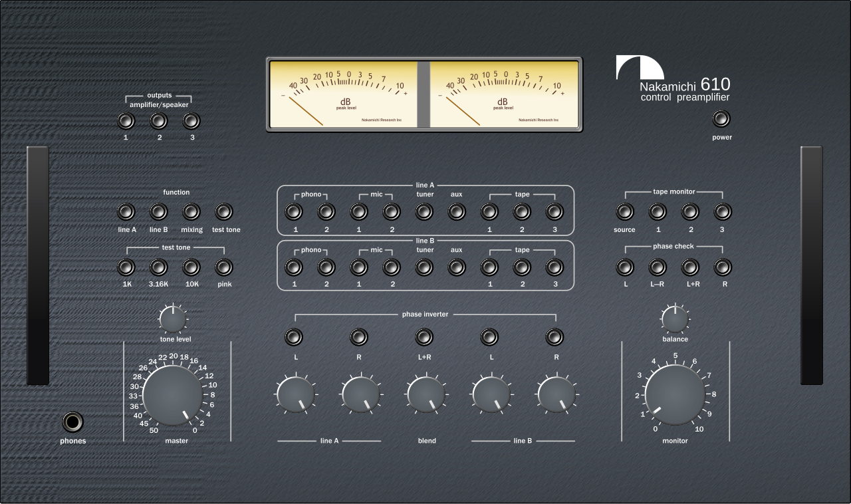The width and height of the screenshot is (851, 504).
Task: Select line B mic 1 input
Action: (359, 267)
